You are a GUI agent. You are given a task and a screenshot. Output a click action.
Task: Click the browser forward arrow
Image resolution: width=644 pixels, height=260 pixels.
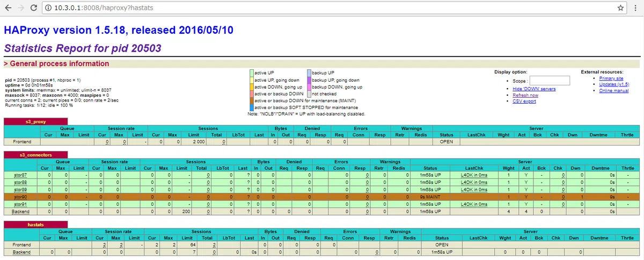coord(20,8)
